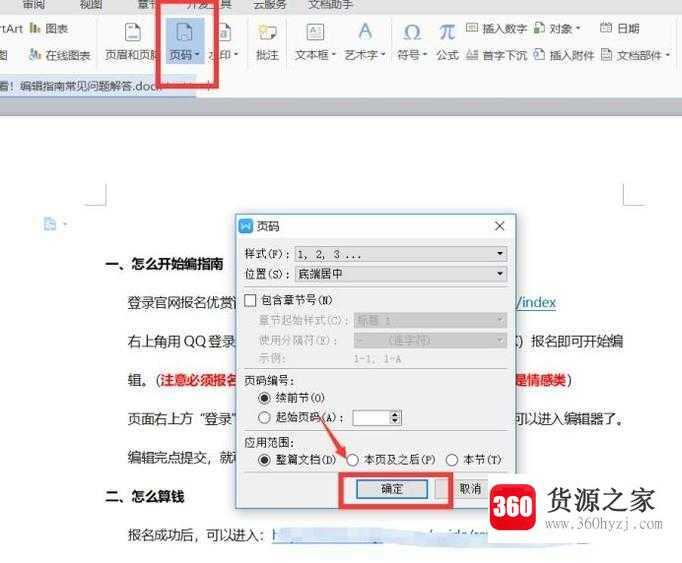Expand the 文档部件 dropdown arrow
This screenshot has width=682, height=563.
[667, 55]
